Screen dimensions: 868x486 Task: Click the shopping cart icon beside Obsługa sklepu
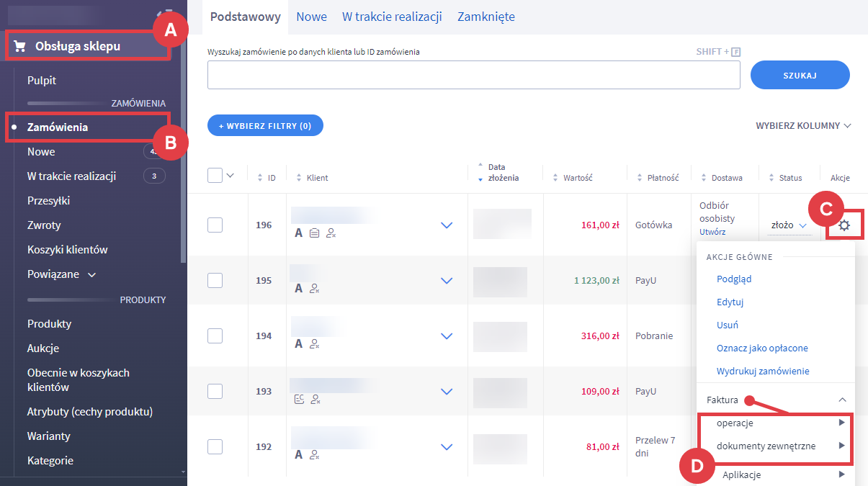(x=20, y=47)
